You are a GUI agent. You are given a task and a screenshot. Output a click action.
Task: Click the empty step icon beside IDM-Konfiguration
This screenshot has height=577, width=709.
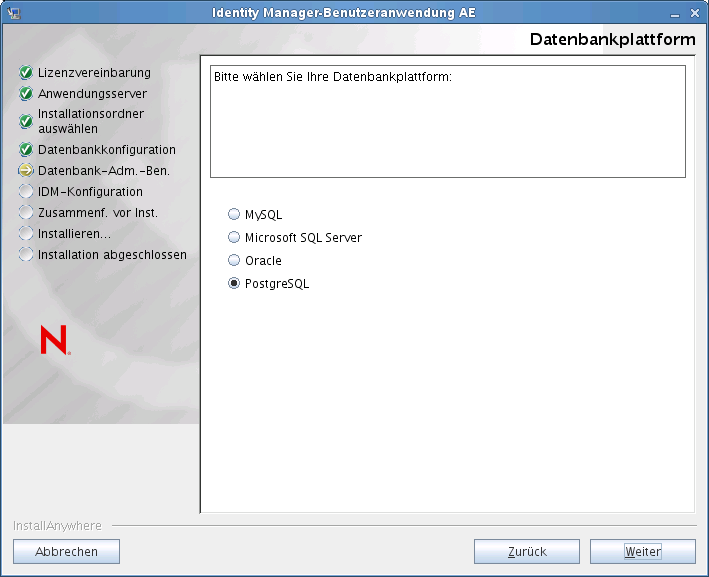[x=26, y=191]
